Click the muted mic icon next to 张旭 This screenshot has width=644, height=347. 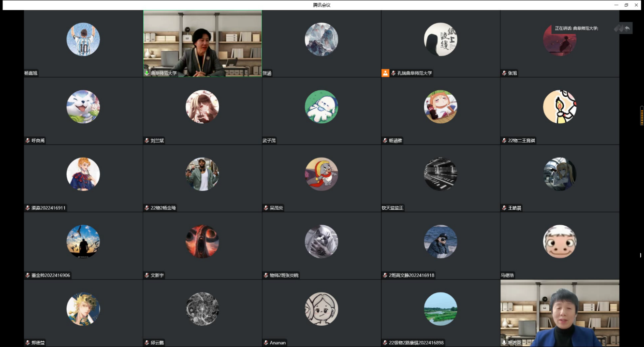[504, 73]
